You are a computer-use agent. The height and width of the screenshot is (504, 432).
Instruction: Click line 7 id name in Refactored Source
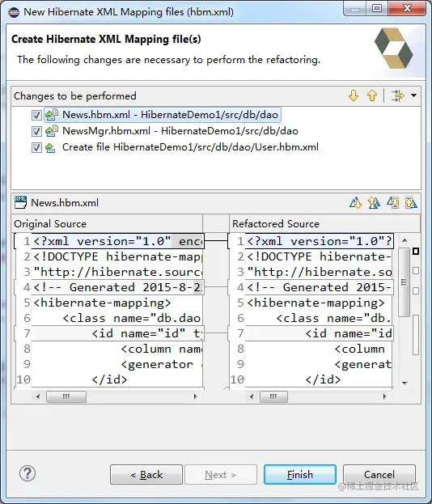349,333
